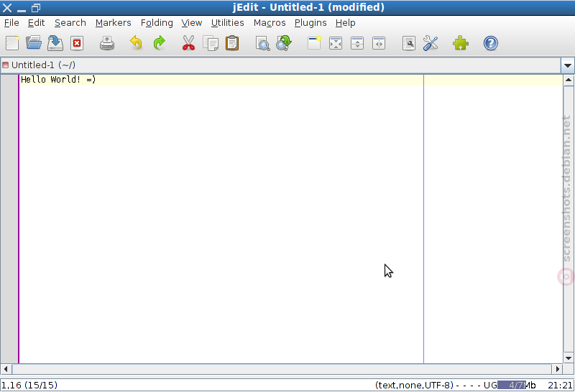
Task: Open the Folding menu
Action: 157,23
